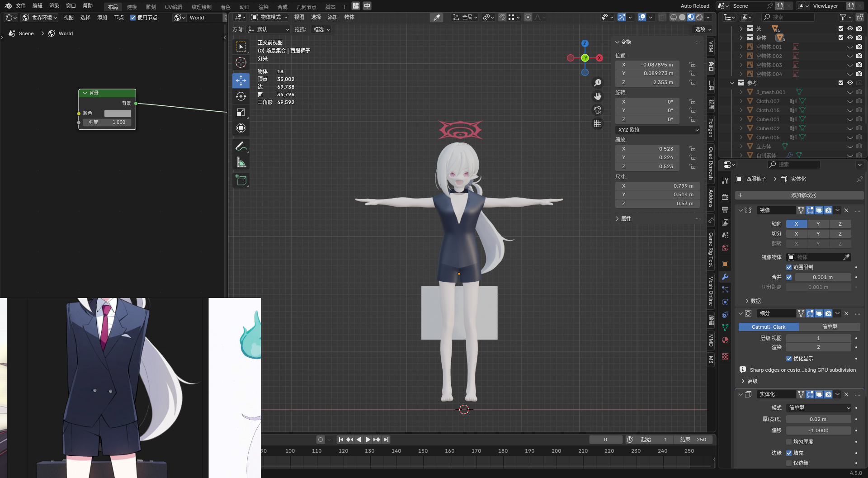The height and width of the screenshot is (478, 868).
Task: Open the XYZ 欧拉 rotation mode dropdown
Action: click(658, 130)
